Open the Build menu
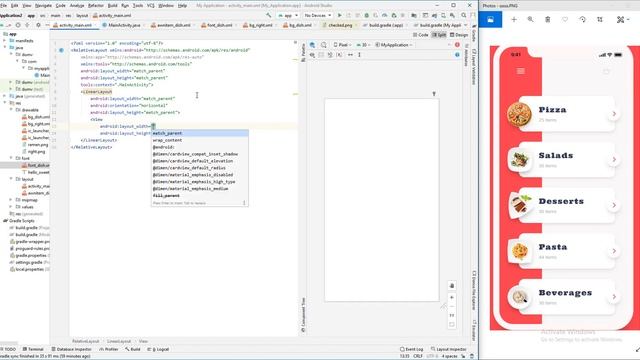Image resolution: width=640 pixels, height=360 pixels. (x=112, y=6)
